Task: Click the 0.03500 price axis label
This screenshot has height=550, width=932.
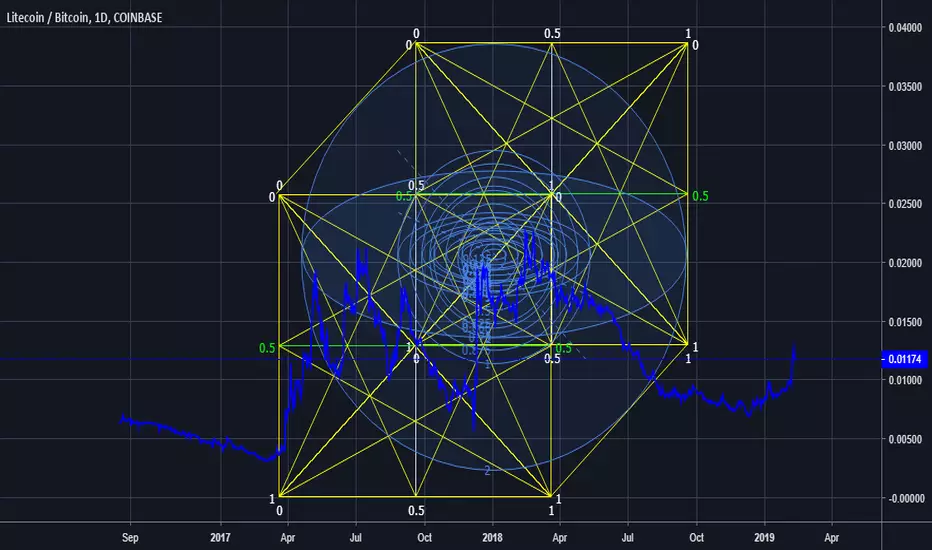Action: pyautogui.click(x=905, y=87)
